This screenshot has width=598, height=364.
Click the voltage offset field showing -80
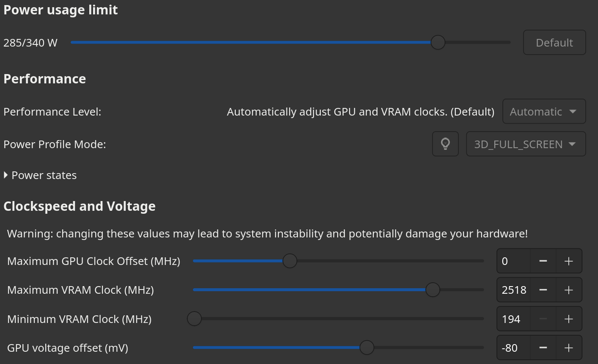tap(513, 348)
